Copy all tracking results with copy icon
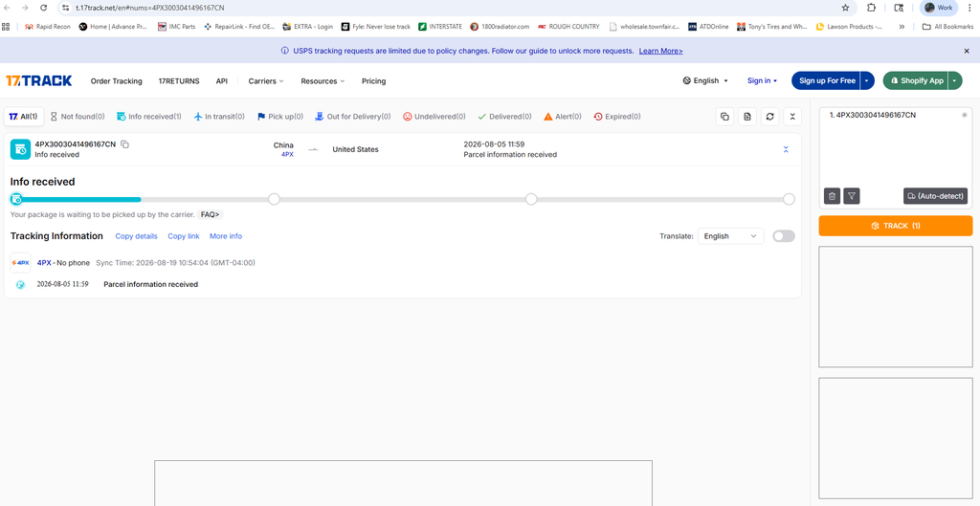 [724, 116]
